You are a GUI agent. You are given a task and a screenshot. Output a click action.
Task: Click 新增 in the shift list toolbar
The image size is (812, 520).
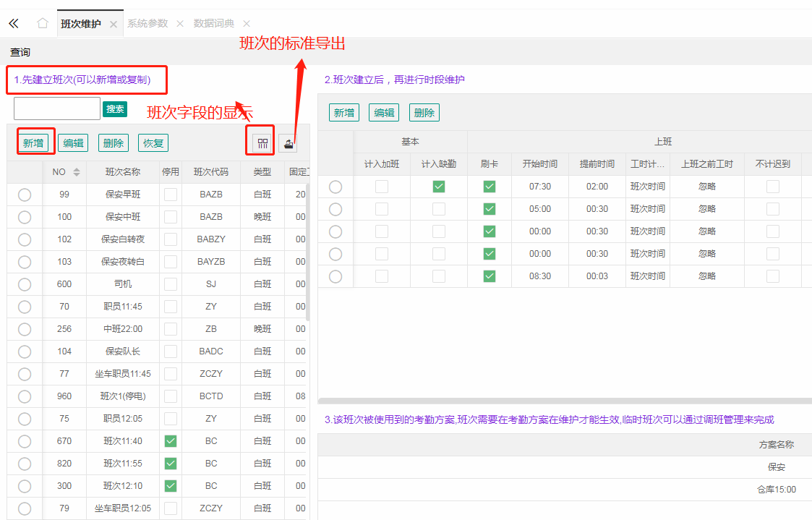click(x=33, y=143)
